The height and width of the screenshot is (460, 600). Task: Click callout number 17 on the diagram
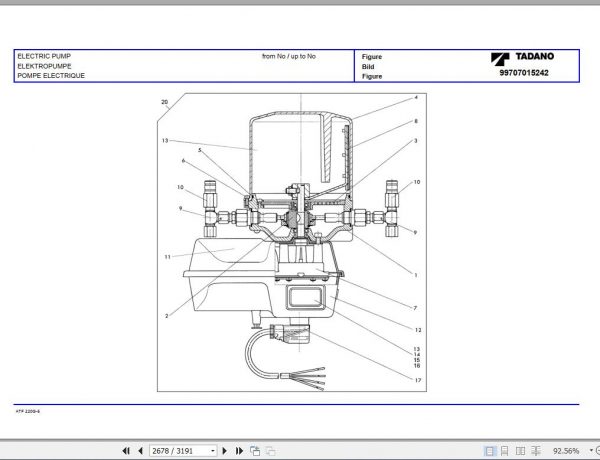tap(418, 380)
